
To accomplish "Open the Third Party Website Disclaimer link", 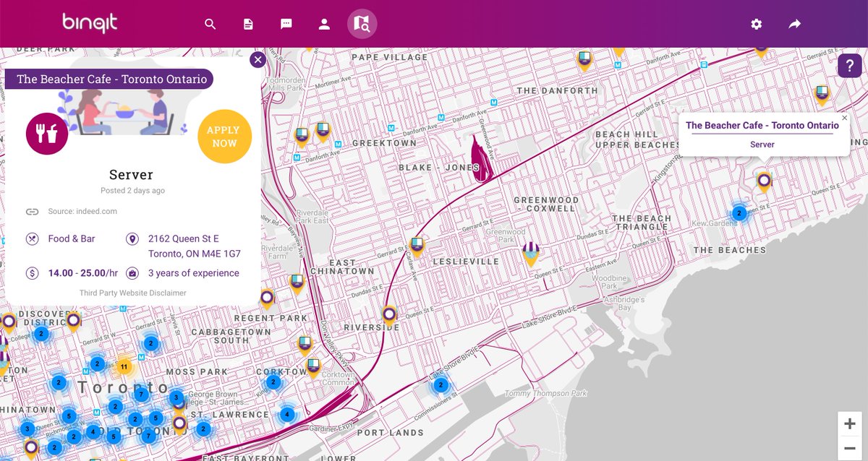I will 133,293.
